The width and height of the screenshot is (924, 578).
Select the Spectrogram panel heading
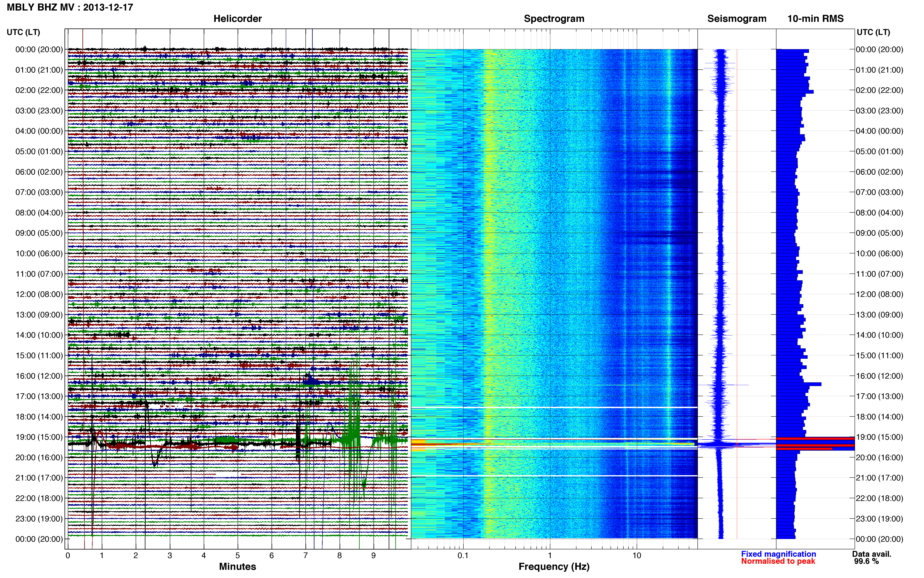click(x=554, y=19)
